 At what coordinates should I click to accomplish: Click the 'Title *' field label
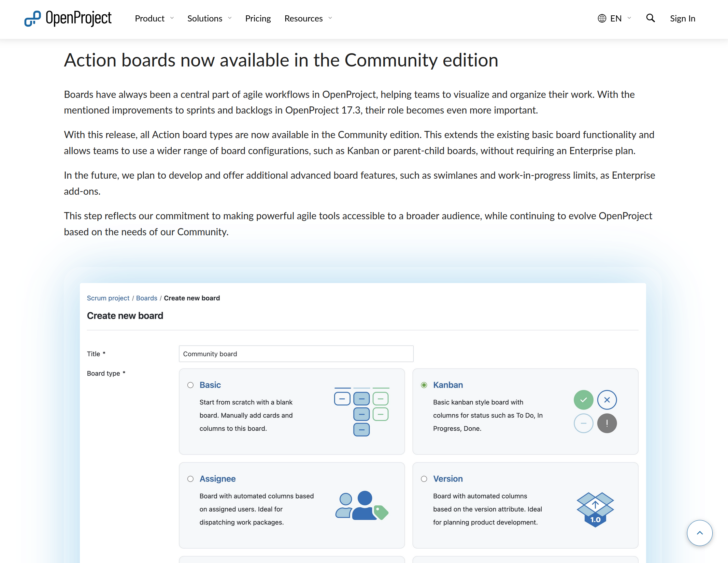[x=96, y=354]
